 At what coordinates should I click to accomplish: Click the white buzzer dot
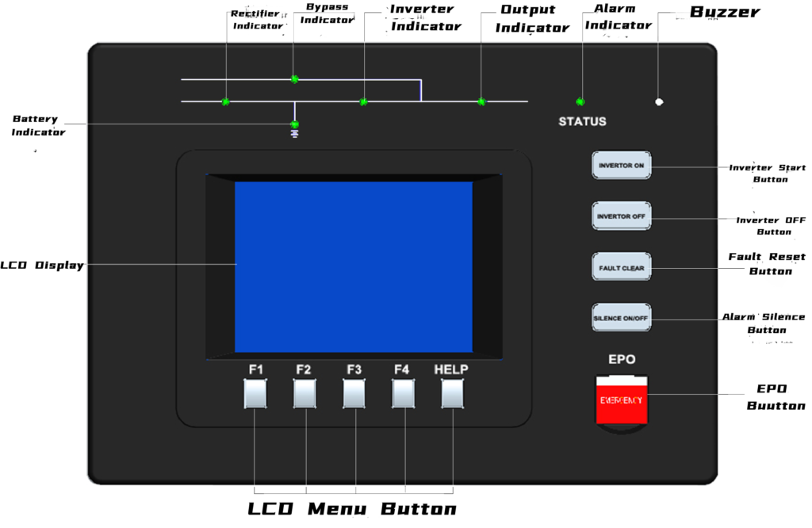click(x=659, y=102)
